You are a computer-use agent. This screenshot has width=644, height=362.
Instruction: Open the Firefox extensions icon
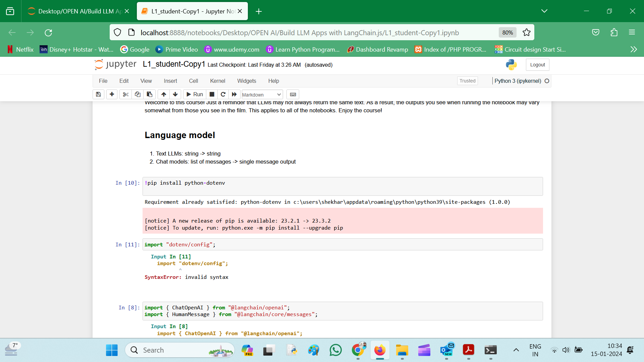[x=614, y=33]
